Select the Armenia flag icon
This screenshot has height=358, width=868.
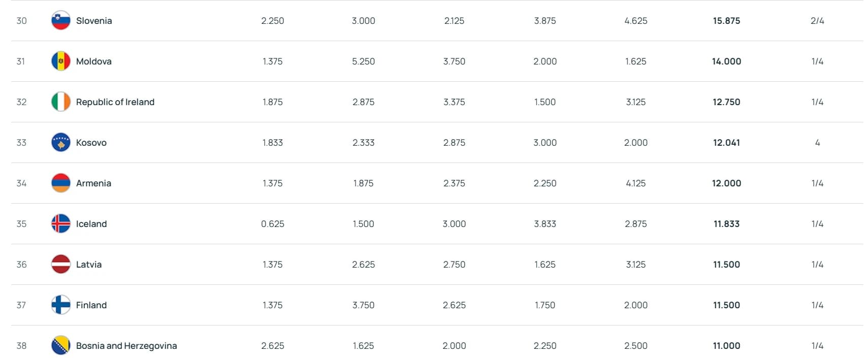(61, 183)
